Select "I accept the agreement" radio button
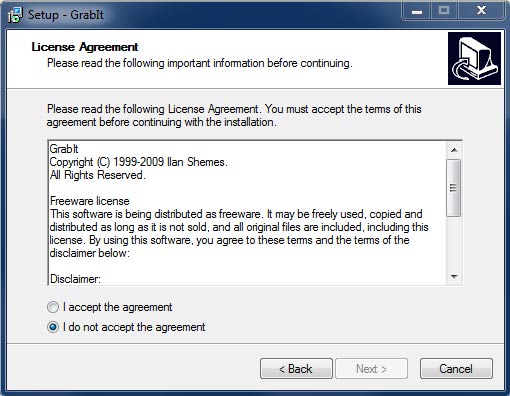510x396 pixels. 53,307
